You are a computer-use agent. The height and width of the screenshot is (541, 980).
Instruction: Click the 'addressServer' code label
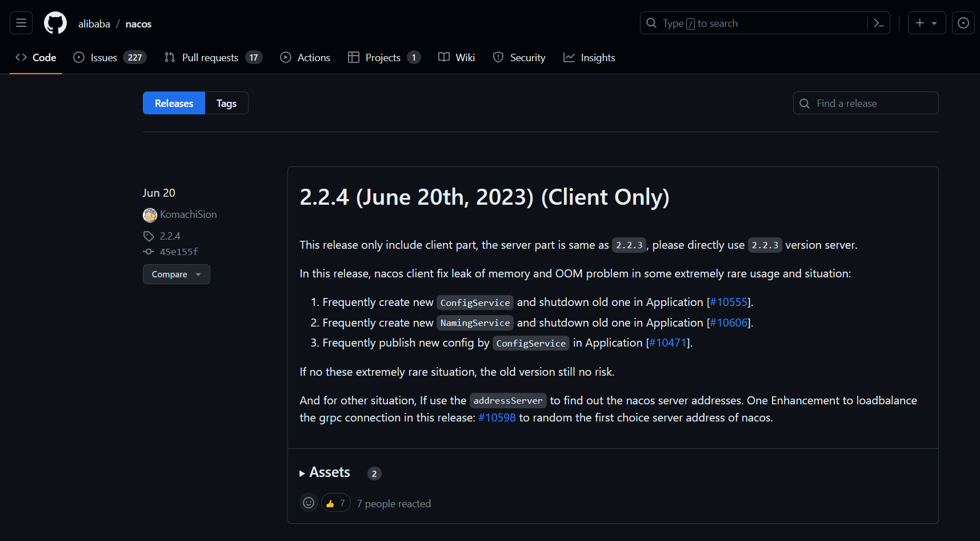tap(508, 400)
